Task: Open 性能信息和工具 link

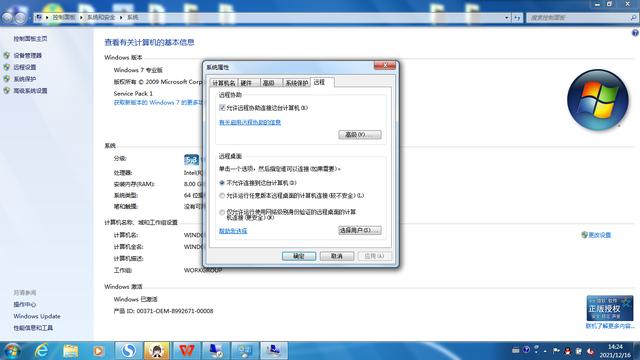Action: pos(33,328)
